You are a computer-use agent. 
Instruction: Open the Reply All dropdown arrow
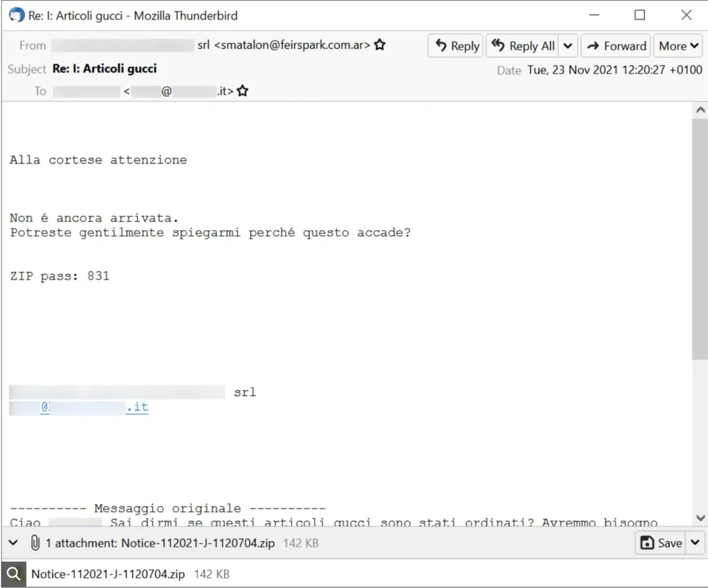pos(568,46)
